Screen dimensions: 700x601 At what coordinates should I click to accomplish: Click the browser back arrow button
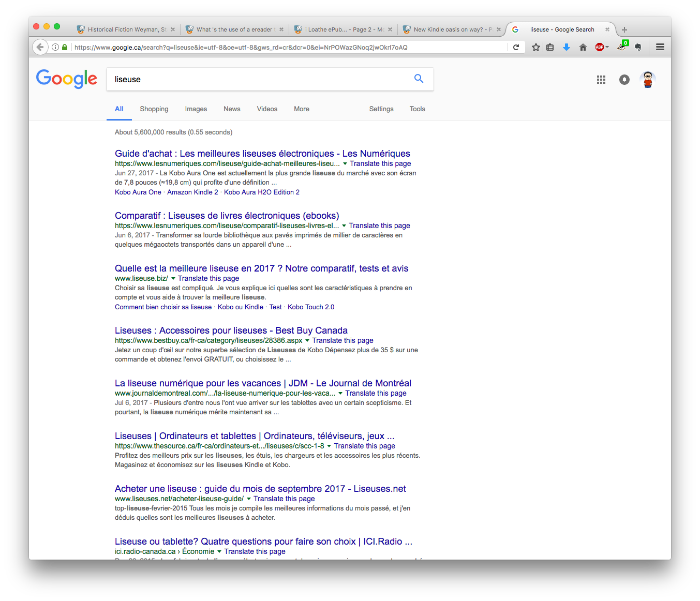coord(40,47)
